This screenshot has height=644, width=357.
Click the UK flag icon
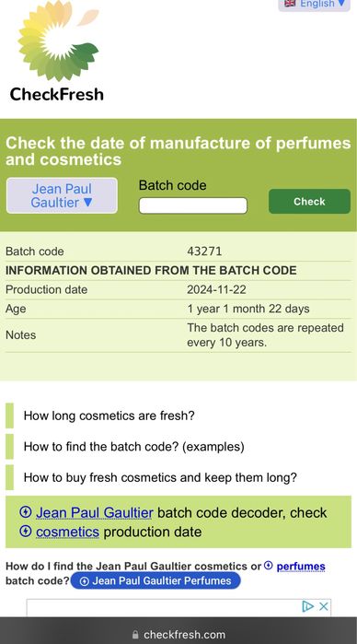click(290, 4)
